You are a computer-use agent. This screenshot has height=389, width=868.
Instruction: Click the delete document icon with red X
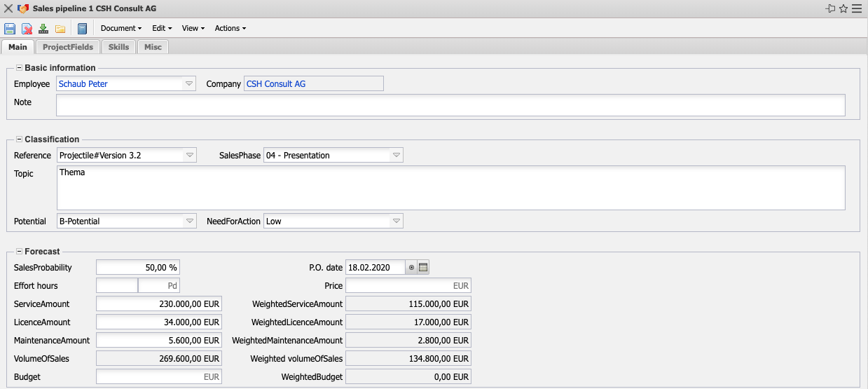(x=27, y=29)
